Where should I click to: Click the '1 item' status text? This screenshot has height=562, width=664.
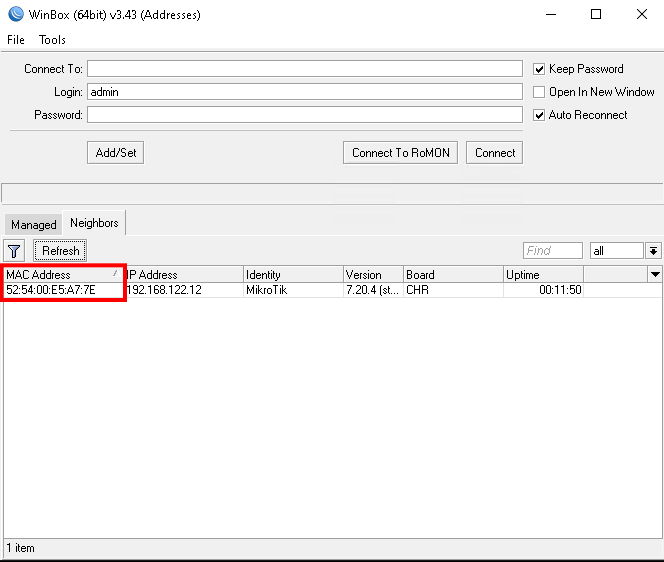[x=20, y=548]
